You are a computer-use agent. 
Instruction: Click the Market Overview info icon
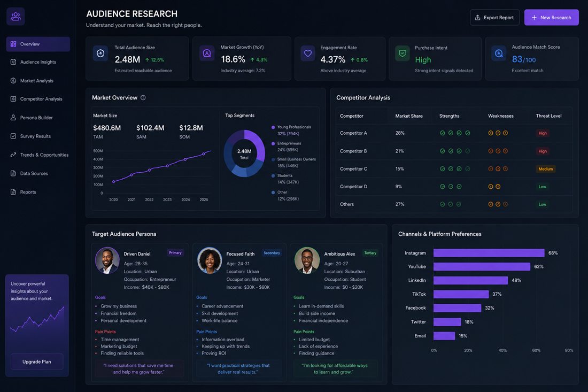tap(143, 97)
